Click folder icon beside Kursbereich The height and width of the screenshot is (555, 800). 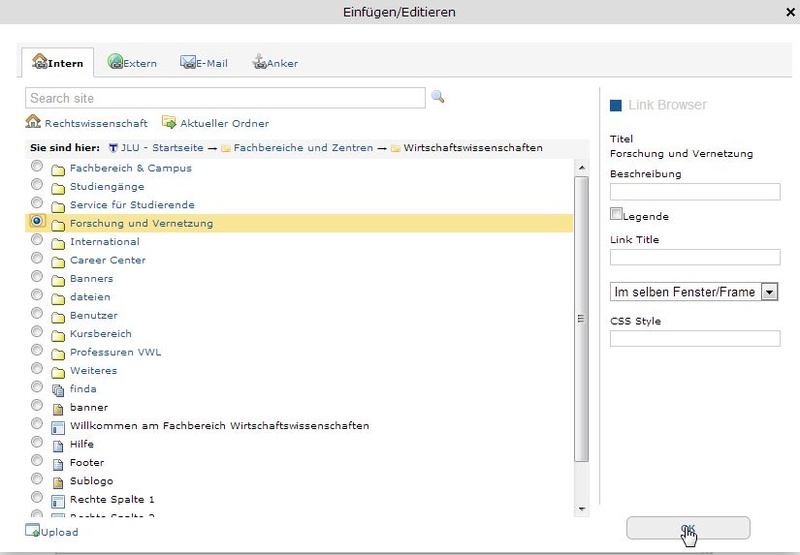[x=58, y=335]
